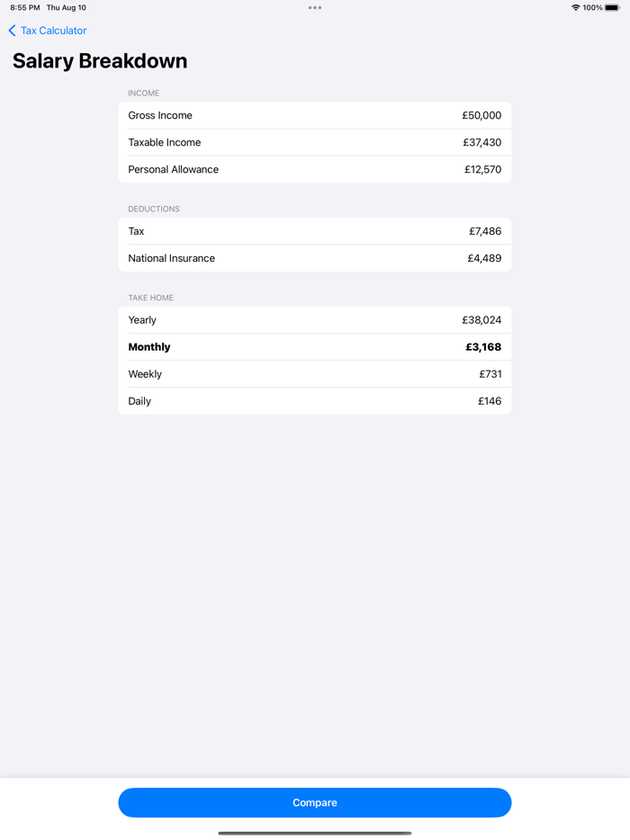This screenshot has height=840, width=630.
Task: Tap the back chevron icon
Action: coord(11,31)
